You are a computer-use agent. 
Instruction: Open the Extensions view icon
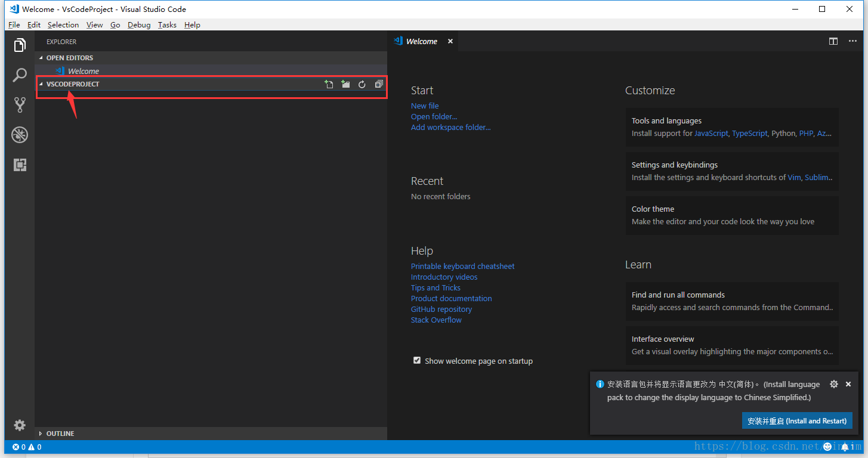pos(20,165)
